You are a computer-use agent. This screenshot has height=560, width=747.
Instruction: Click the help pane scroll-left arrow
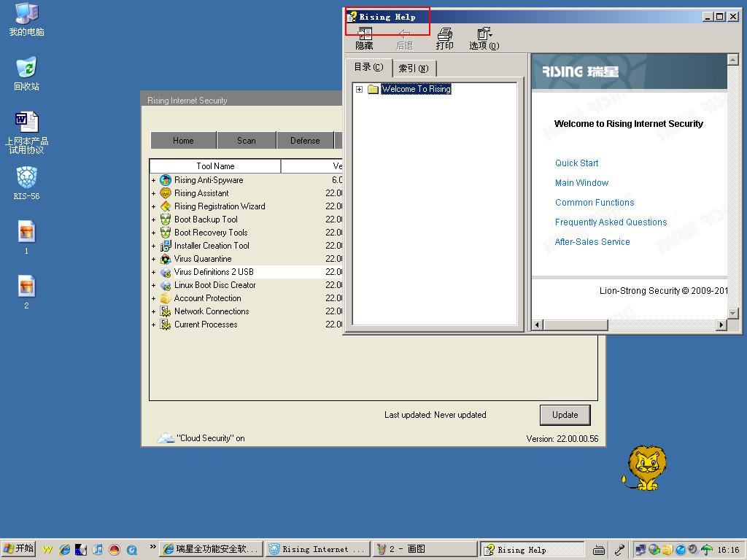click(538, 324)
